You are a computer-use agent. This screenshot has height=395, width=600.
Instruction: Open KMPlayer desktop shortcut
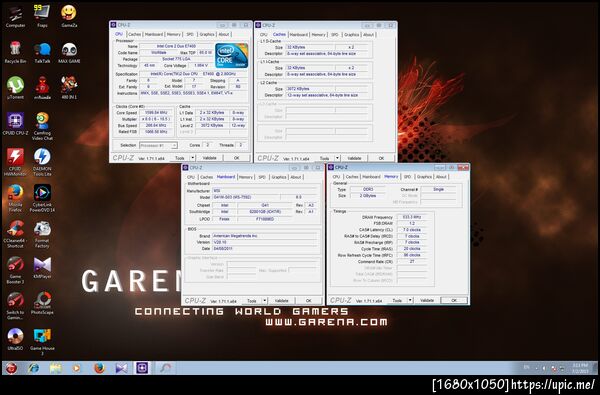(42, 267)
